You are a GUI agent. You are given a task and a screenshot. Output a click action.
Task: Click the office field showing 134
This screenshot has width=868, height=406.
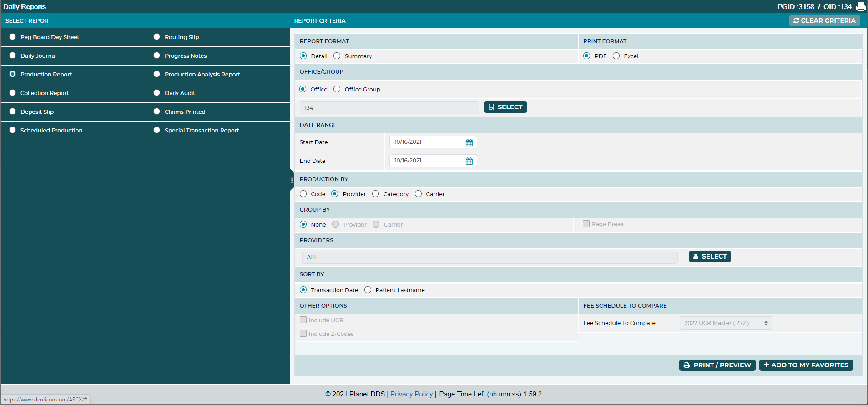click(389, 108)
